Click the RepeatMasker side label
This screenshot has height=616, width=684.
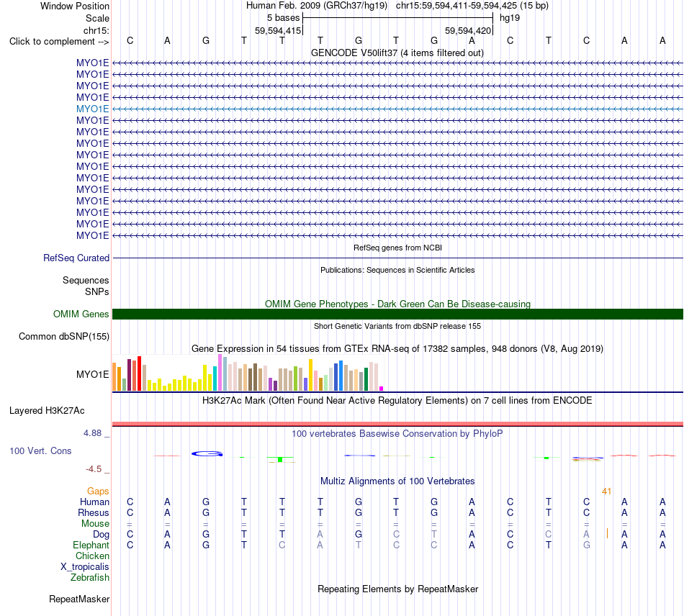pos(79,599)
